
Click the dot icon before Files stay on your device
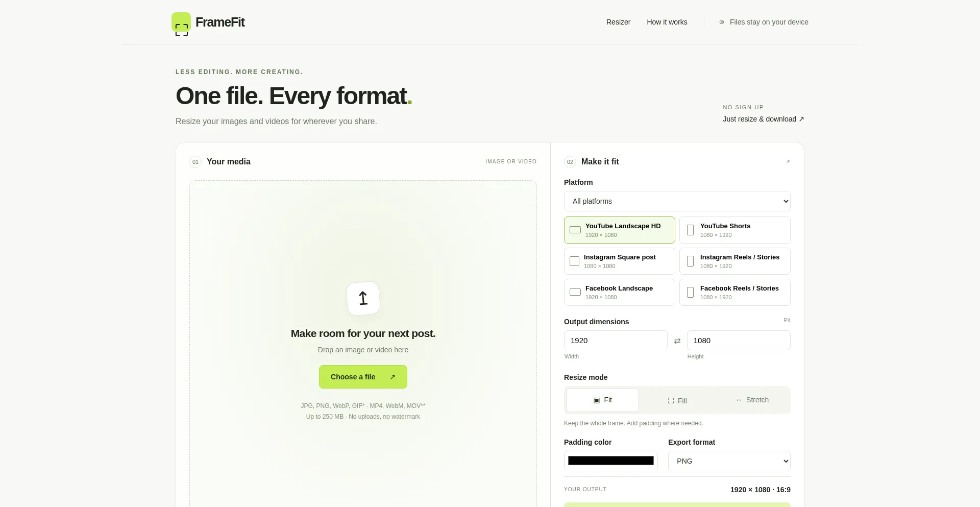click(722, 22)
